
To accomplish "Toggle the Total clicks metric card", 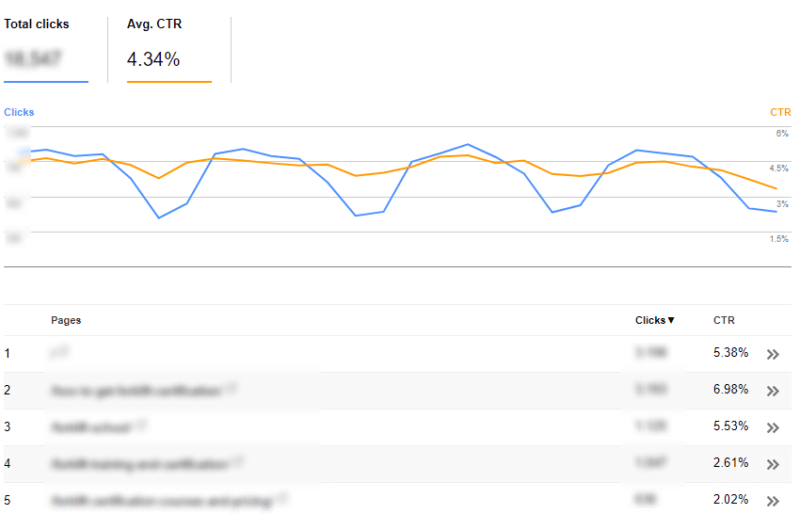I will 46,48.
